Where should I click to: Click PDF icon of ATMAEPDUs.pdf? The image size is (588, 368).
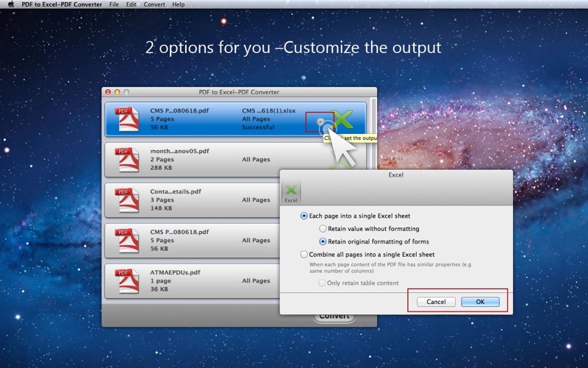[x=126, y=281]
